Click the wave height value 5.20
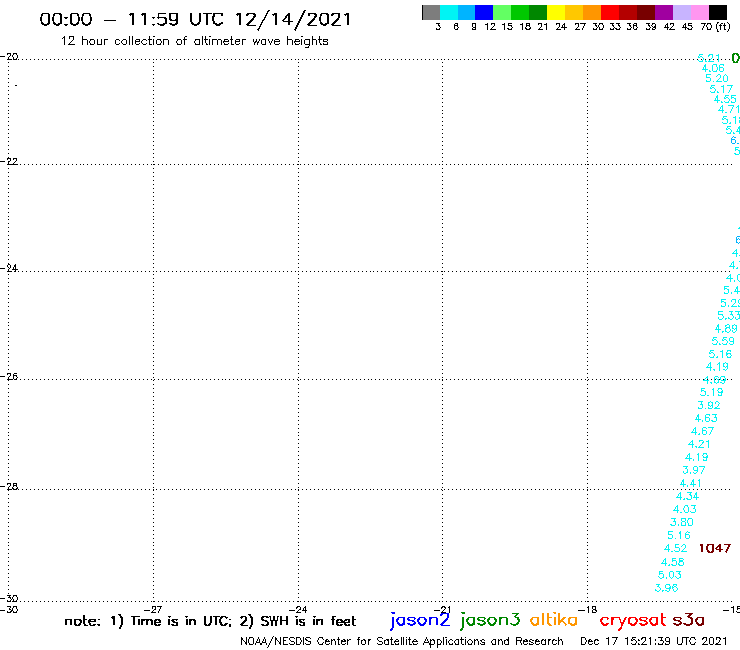This screenshot has height=650, width=740. click(717, 79)
